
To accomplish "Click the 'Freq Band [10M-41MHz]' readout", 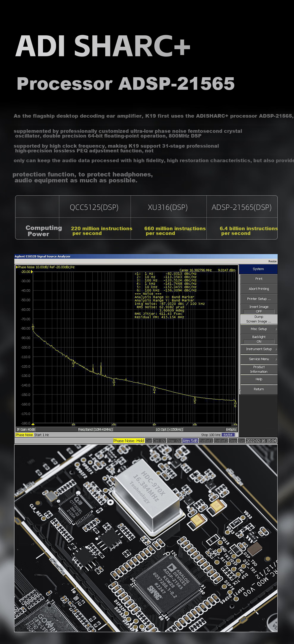I will coord(95,430).
